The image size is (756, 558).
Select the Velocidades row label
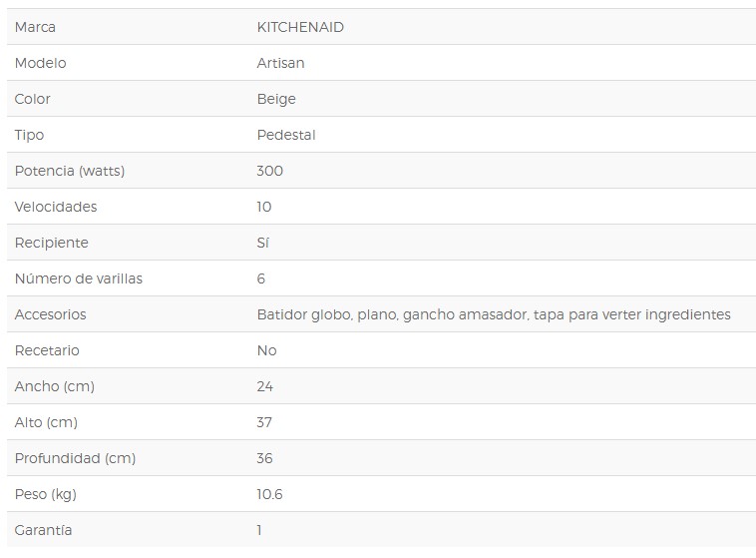[56, 207]
